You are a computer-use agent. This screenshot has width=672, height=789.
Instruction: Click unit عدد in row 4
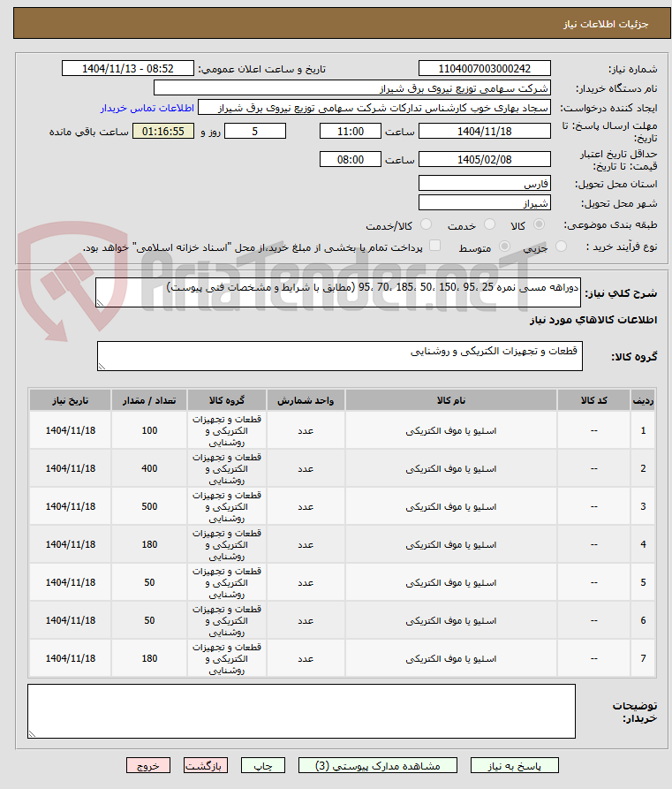306,544
